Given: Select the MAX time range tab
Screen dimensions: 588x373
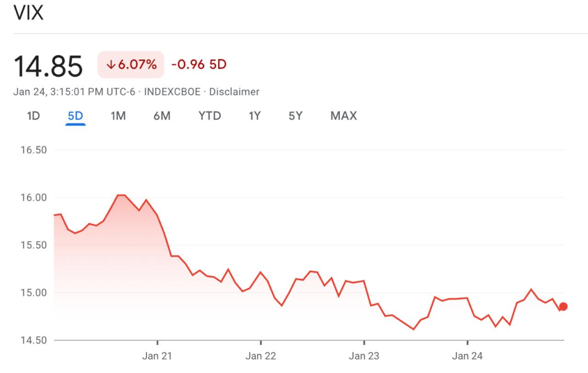Looking at the screenshot, I should coord(343,116).
